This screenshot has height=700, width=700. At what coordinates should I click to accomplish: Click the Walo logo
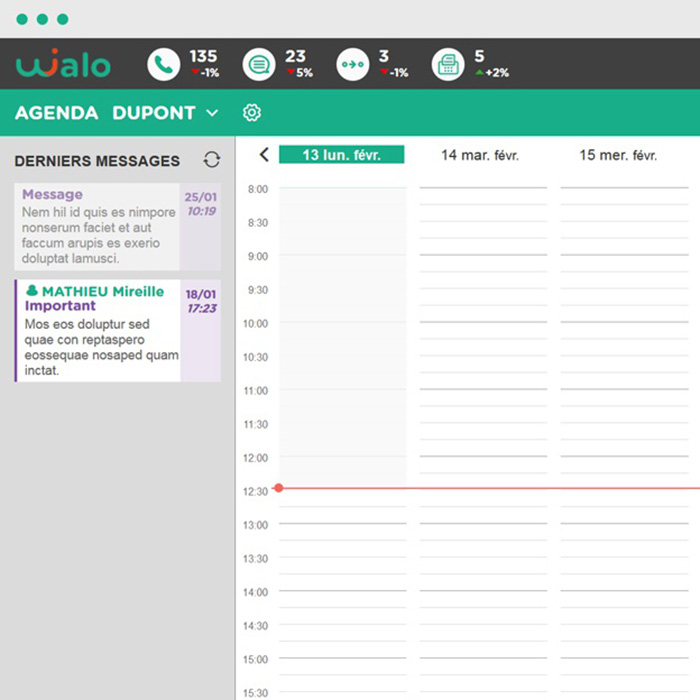(x=63, y=63)
